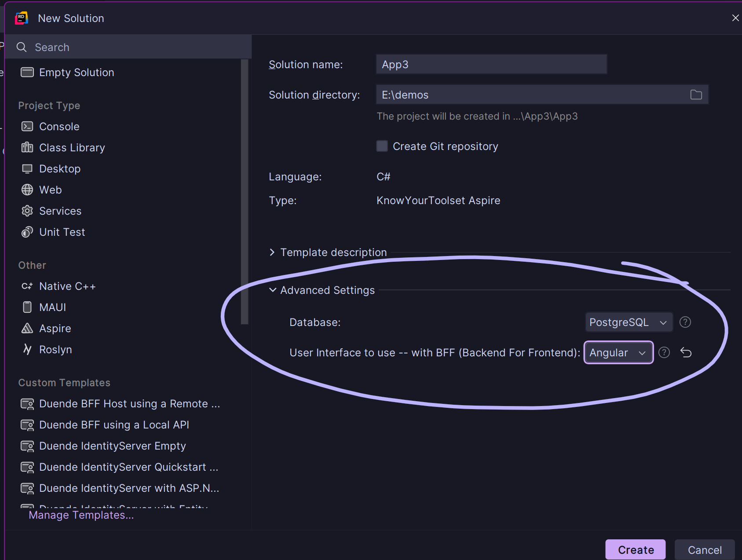Image resolution: width=742 pixels, height=560 pixels.
Task: Open the Angular user interface dropdown
Action: (618, 352)
